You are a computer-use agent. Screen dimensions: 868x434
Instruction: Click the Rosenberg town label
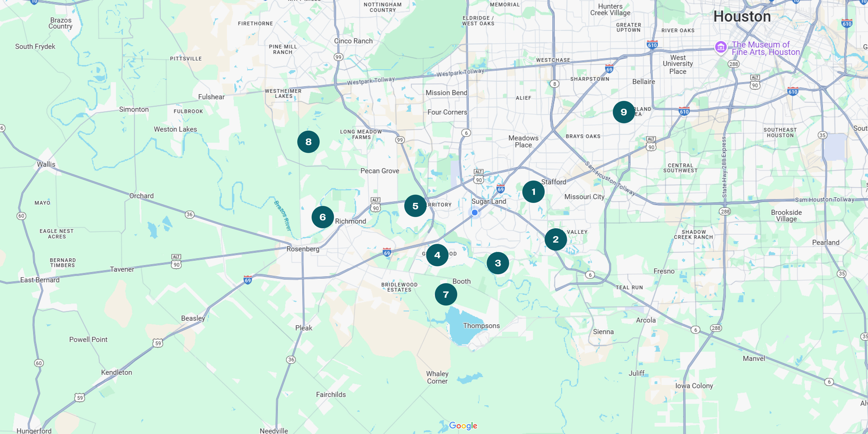point(302,249)
